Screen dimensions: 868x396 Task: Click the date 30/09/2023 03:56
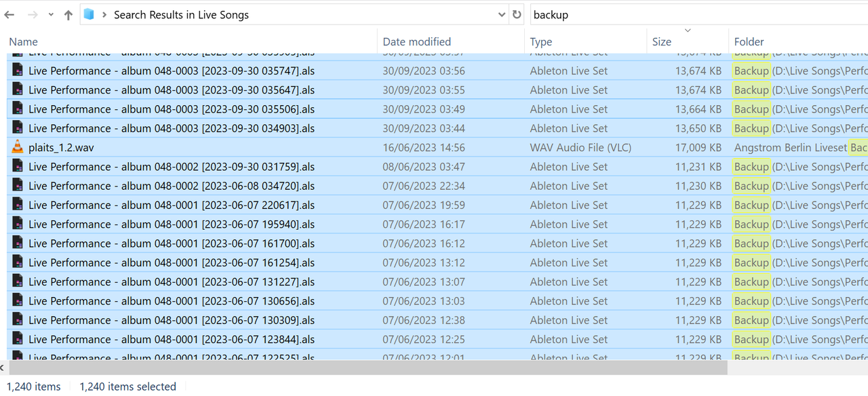pos(424,71)
